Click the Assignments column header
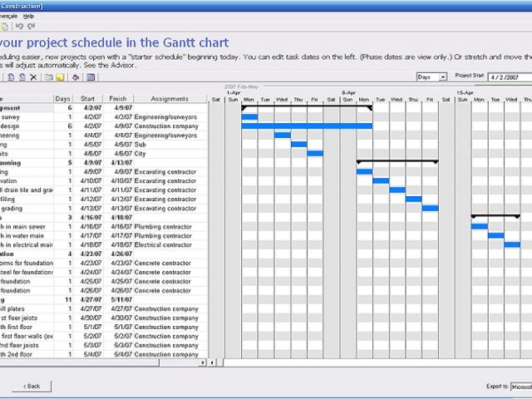The image size is (532, 399). (170, 99)
